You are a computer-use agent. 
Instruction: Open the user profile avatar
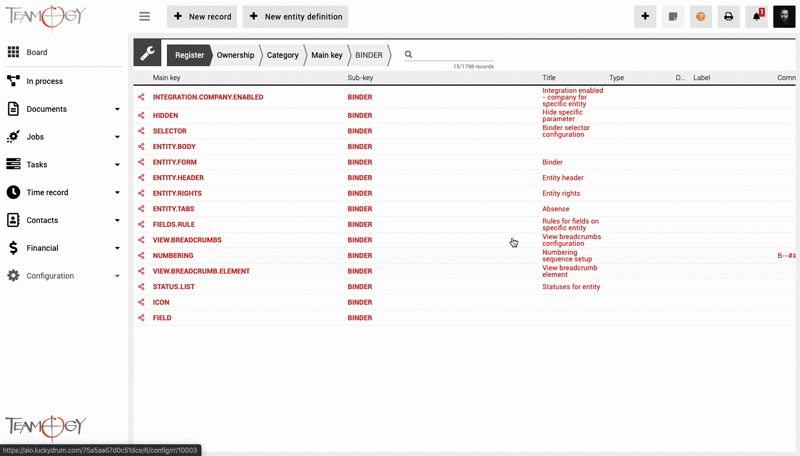click(x=784, y=17)
